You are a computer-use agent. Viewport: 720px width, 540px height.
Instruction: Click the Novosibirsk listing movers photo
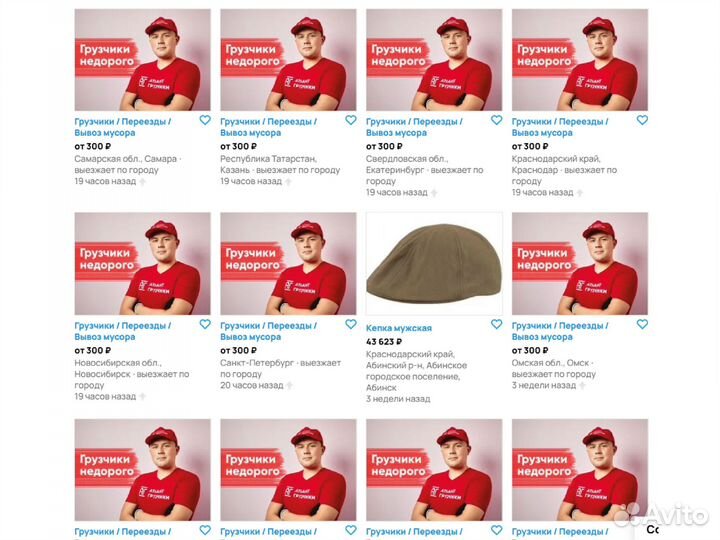(x=143, y=264)
